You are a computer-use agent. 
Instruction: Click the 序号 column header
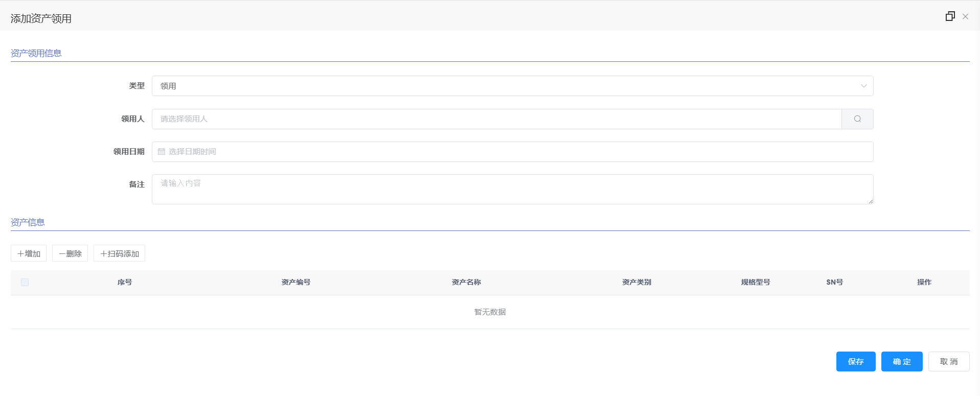click(x=125, y=282)
